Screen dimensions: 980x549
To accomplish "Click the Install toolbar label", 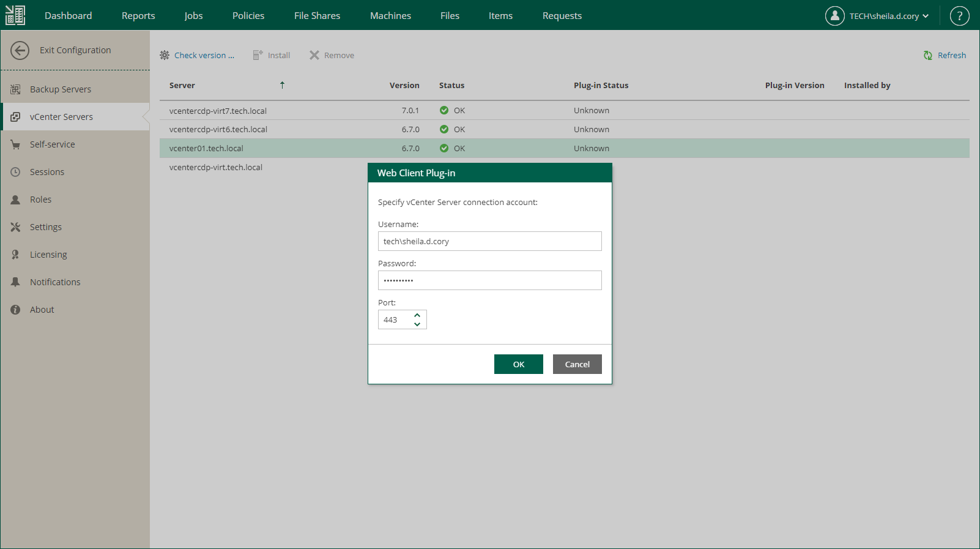I will 279,55.
